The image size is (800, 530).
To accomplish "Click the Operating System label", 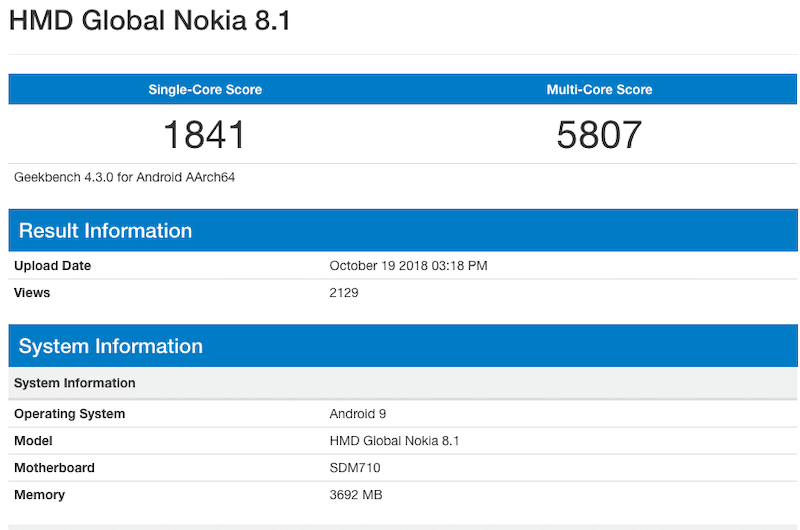I will (x=69, y=414).
